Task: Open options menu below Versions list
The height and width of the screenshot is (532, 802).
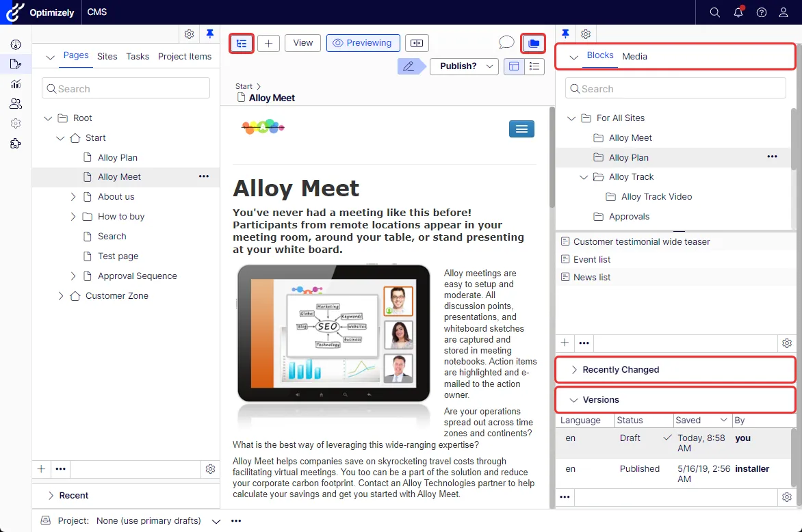Action: pos(565,496)
